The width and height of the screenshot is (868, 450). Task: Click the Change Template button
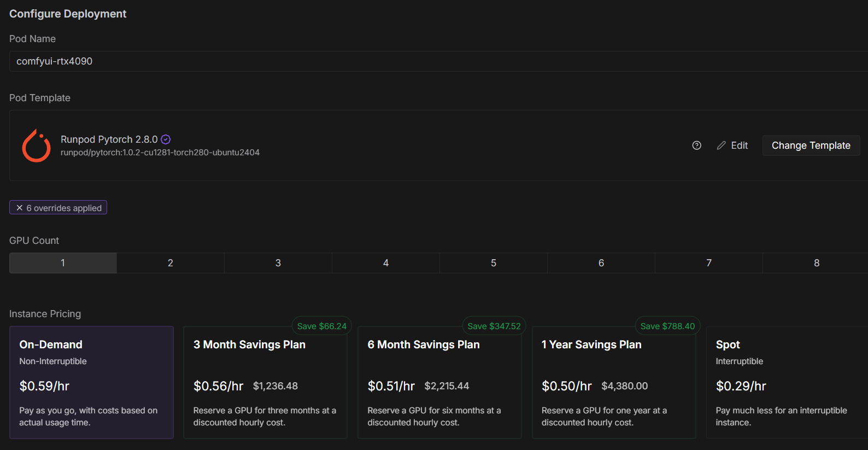811,145
